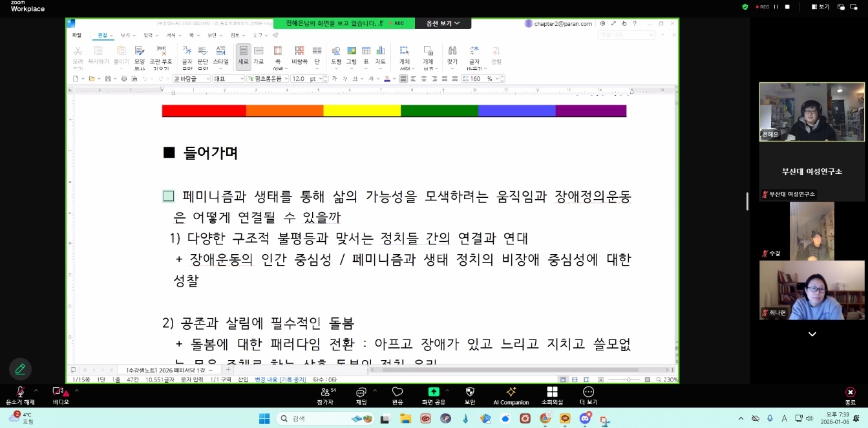Select the annotation pencil tool

click(20, 369)
